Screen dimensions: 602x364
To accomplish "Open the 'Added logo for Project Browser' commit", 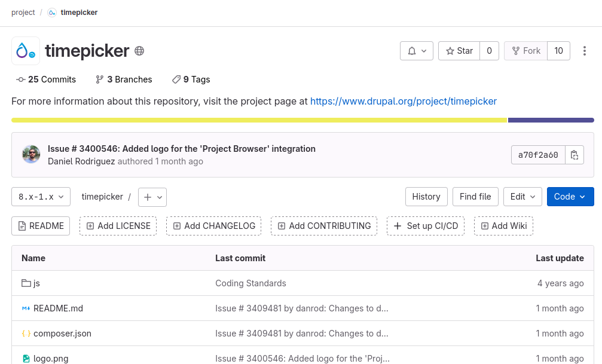I will [x=182, y=149].
